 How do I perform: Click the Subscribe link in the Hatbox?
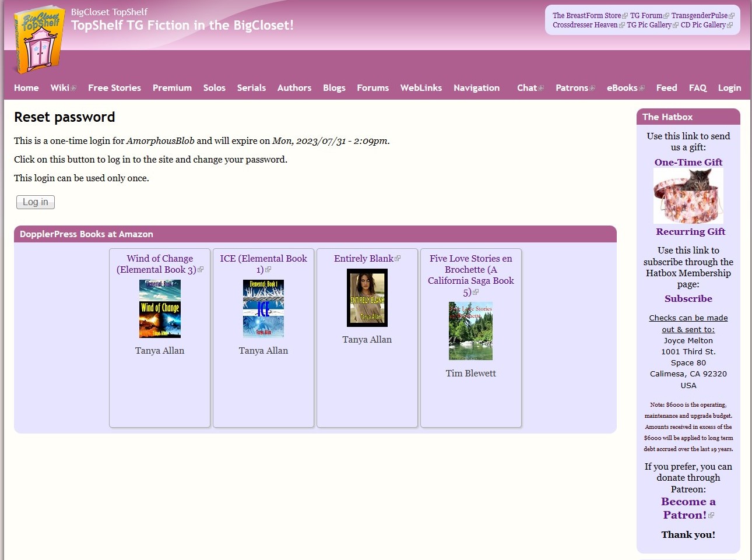tap(688, 298)
